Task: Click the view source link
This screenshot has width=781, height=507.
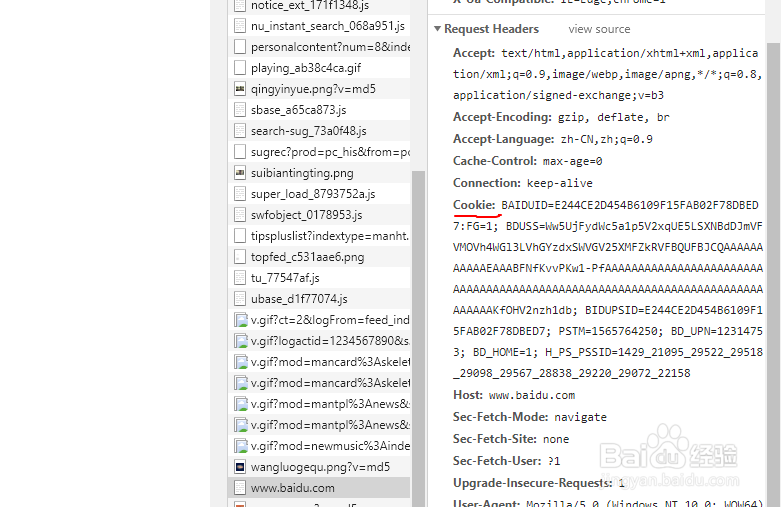Action: click(599, 29)
